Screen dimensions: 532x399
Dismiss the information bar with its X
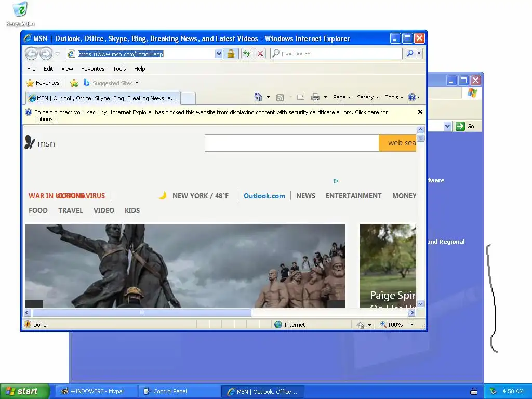420,112
